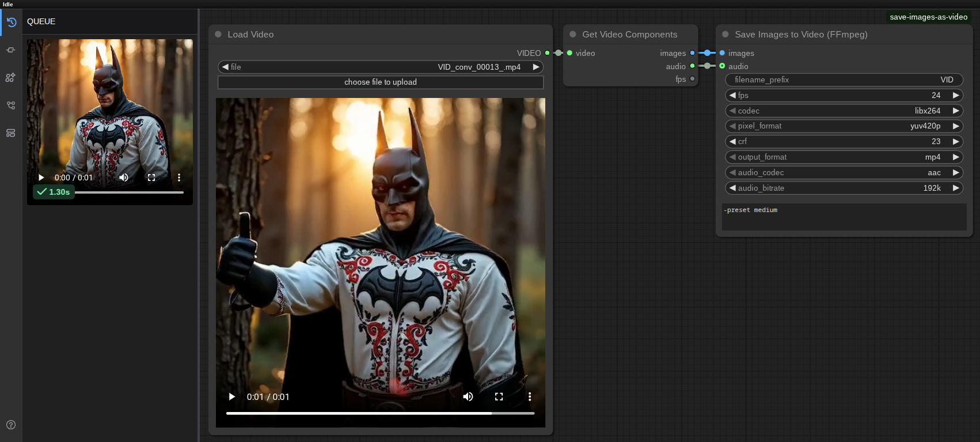The height and width of the screenshot is (442, 980).
Task: Open the node library sidebar icon
Action: [11, 50]
